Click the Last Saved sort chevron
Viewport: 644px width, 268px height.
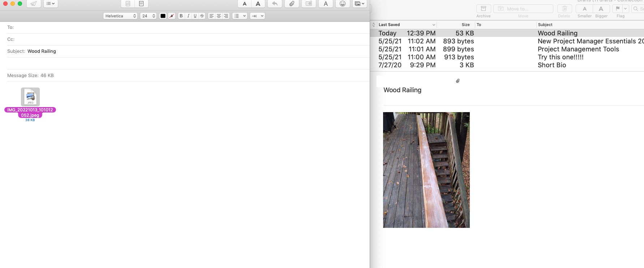(434, 25)
